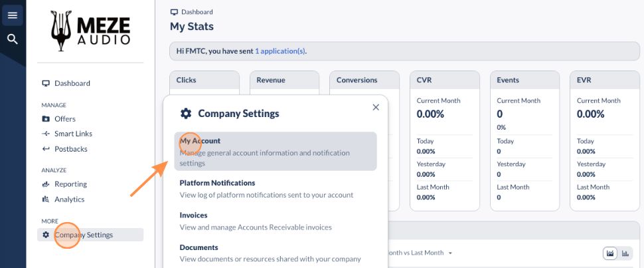The height and width of the screenshot is (268, 644).
Task: Close the Company Settings popup
Action: (x=376, y=107)
